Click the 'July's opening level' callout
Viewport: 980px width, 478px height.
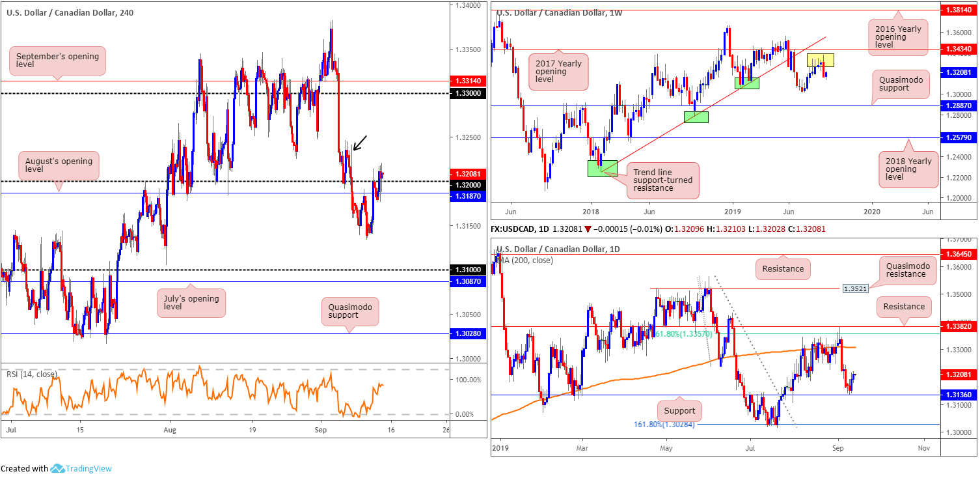[191, 303]
